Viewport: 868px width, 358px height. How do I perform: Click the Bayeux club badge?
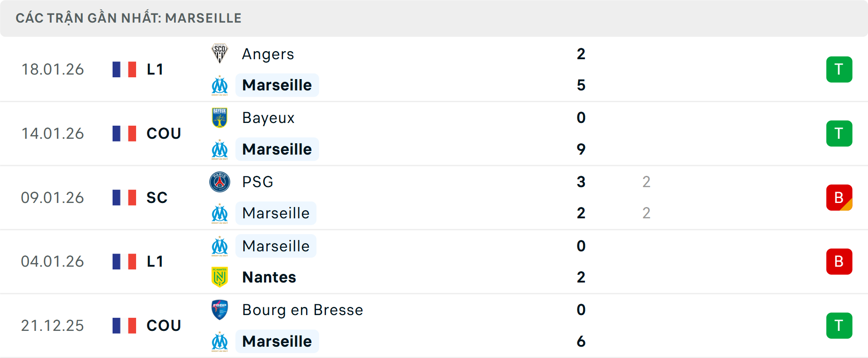(x=220, y=118)
